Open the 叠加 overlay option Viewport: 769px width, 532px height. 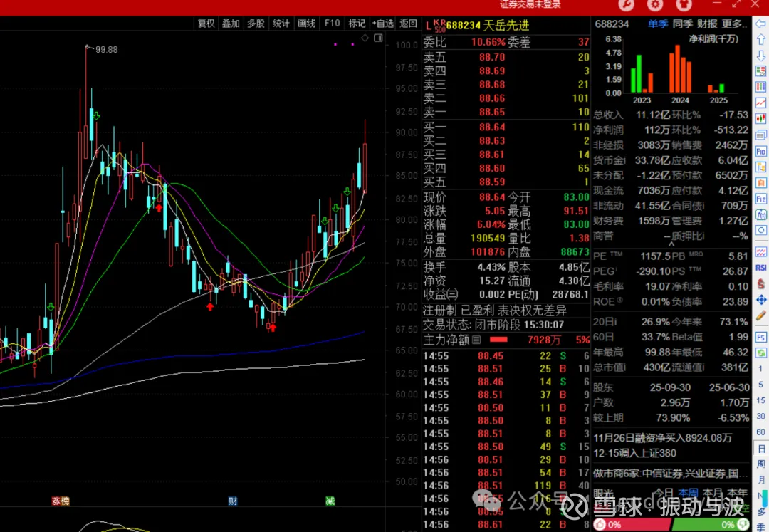pos(231,23)
